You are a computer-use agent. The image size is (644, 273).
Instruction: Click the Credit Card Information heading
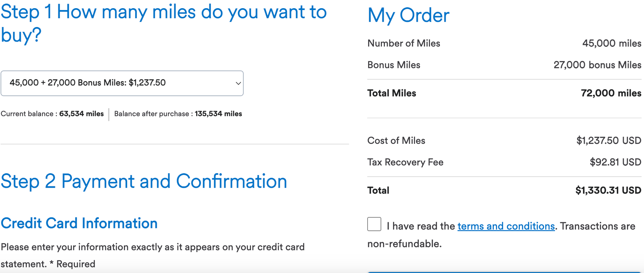(79, 223)
